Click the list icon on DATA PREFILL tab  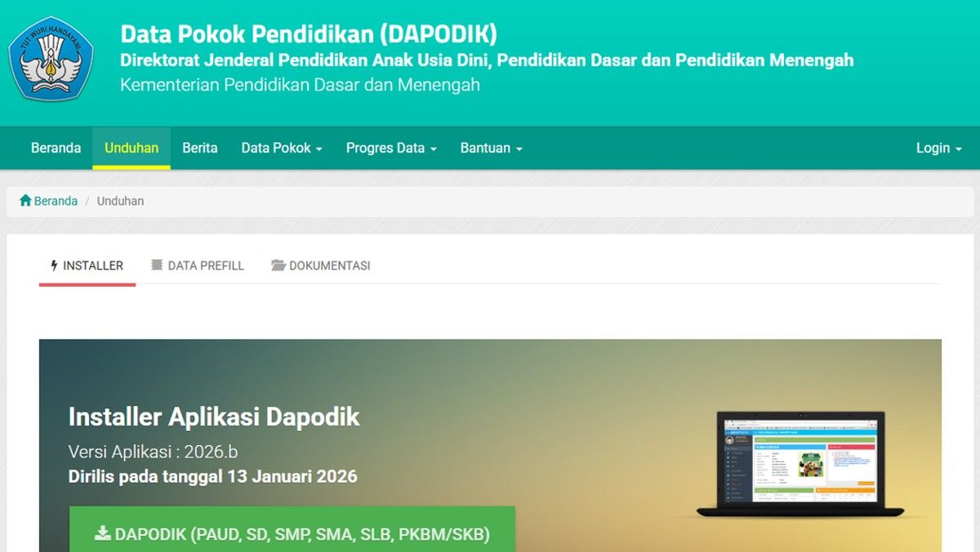click(x=157, y=265)
